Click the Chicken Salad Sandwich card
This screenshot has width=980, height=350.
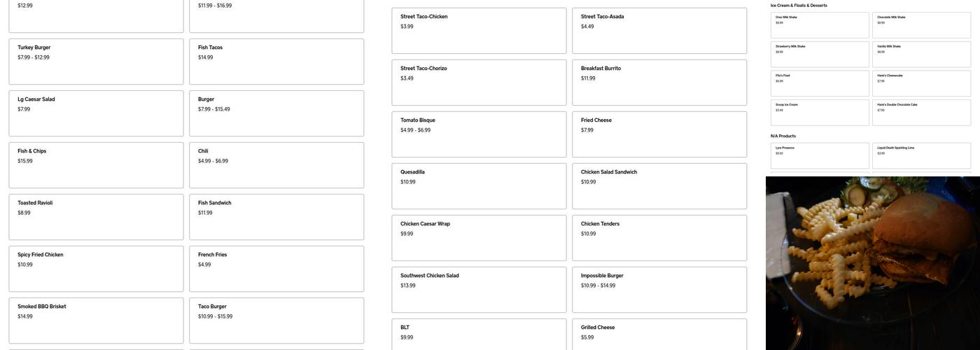coord(659,186)
